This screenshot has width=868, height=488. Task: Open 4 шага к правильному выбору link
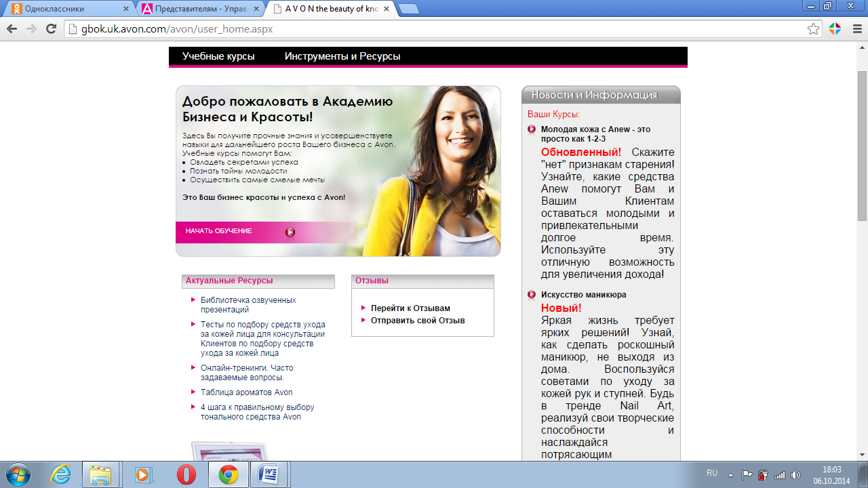click(258, 412)
